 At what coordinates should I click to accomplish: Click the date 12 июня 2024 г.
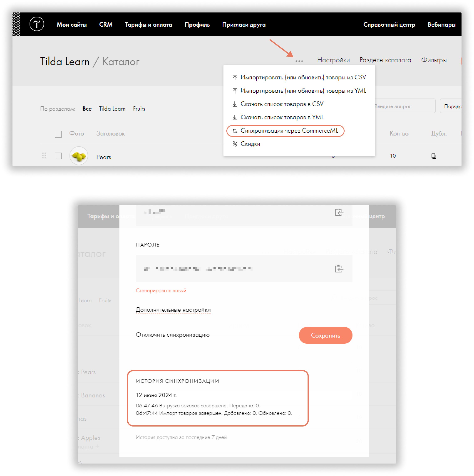point(156,395)
